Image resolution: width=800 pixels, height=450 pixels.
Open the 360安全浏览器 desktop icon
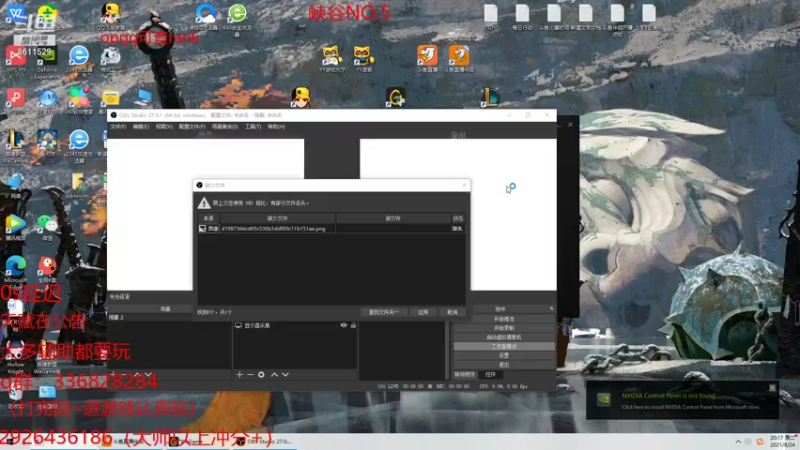point(237,20)
